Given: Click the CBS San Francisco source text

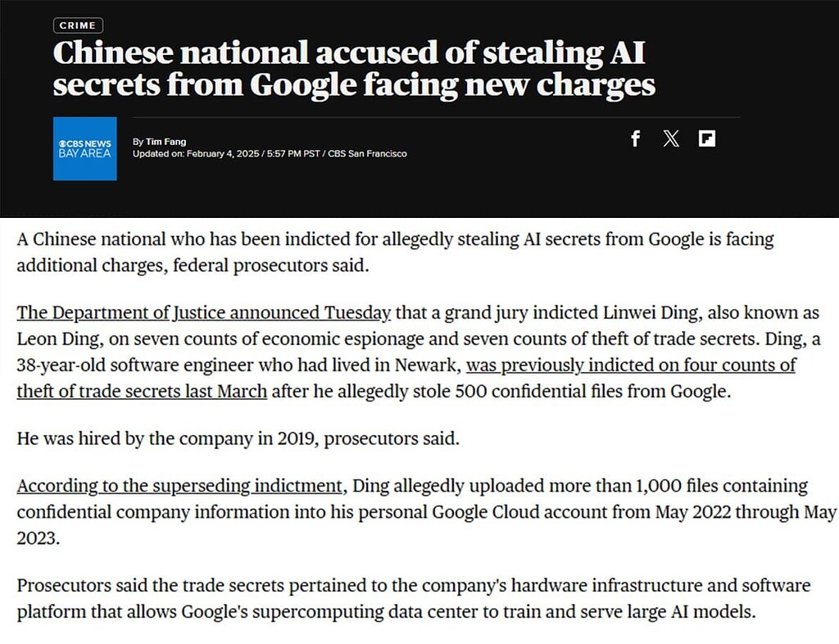Looking at the screenshot, I should (x=368, y=153).
